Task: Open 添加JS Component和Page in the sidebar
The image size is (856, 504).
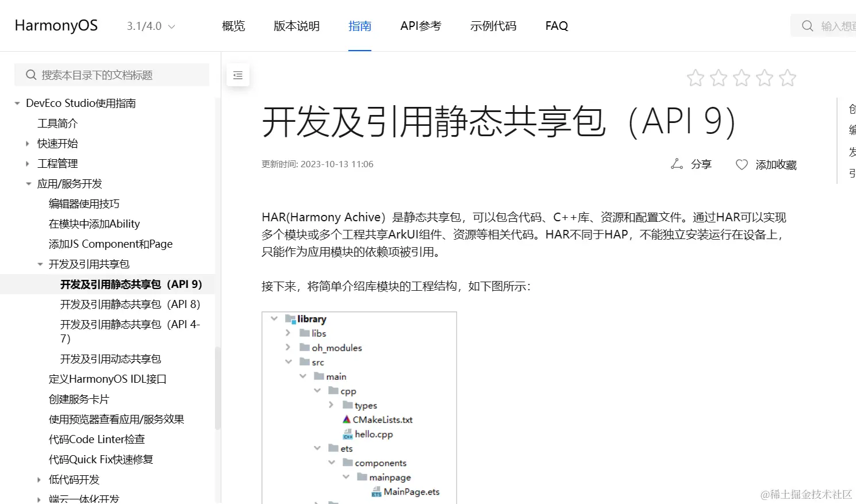Action: [x=111, y=244]
